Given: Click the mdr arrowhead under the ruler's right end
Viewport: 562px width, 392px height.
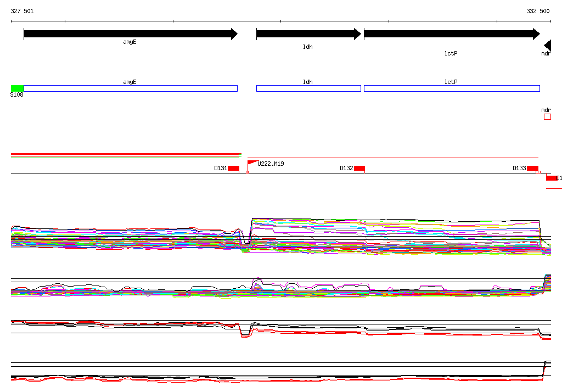Looking at the screenshot, I should pos(547,45).
